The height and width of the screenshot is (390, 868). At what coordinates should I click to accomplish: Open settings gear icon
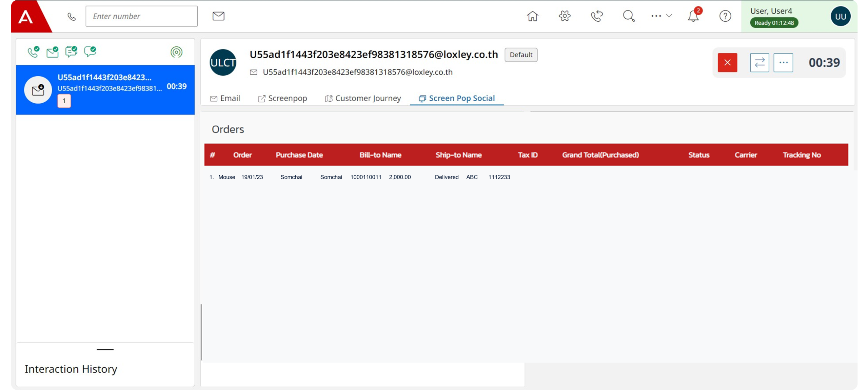[x=565, y=16]
